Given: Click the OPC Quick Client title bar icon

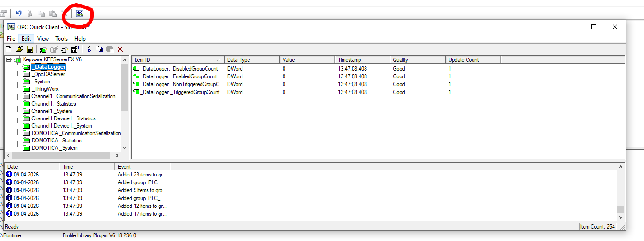Looking at the screenshot, I should [11, 27].
